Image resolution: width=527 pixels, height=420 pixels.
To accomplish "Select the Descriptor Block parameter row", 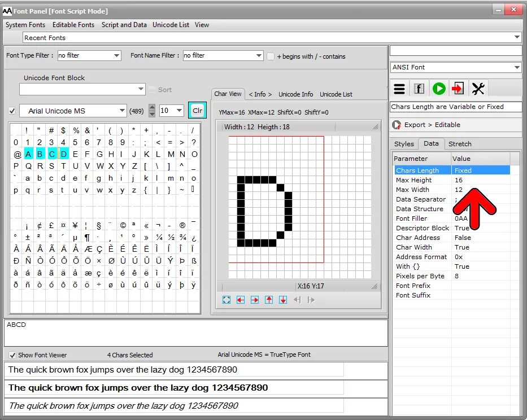I will (452, 228).
